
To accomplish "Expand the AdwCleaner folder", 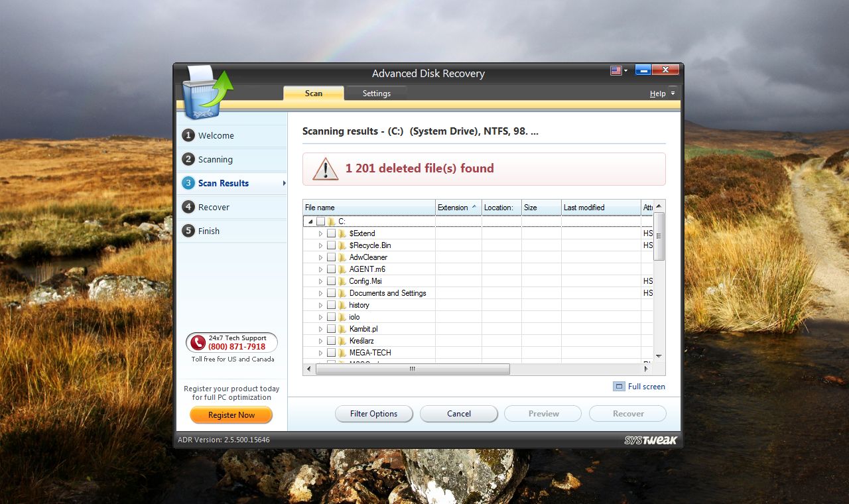I will pyautogui.click(x=320, y=257).
